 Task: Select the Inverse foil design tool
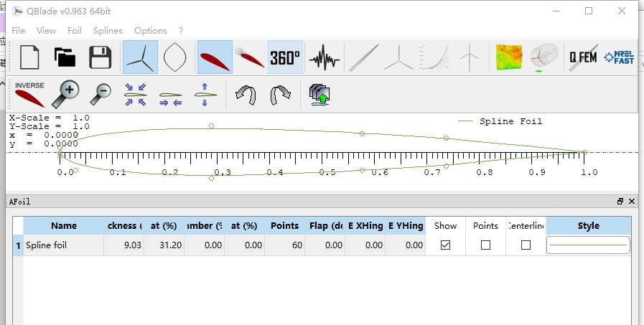(29, 94)
